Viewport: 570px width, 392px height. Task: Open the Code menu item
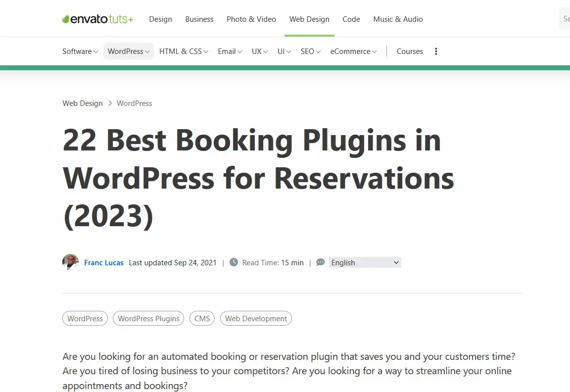click(351, 19)
